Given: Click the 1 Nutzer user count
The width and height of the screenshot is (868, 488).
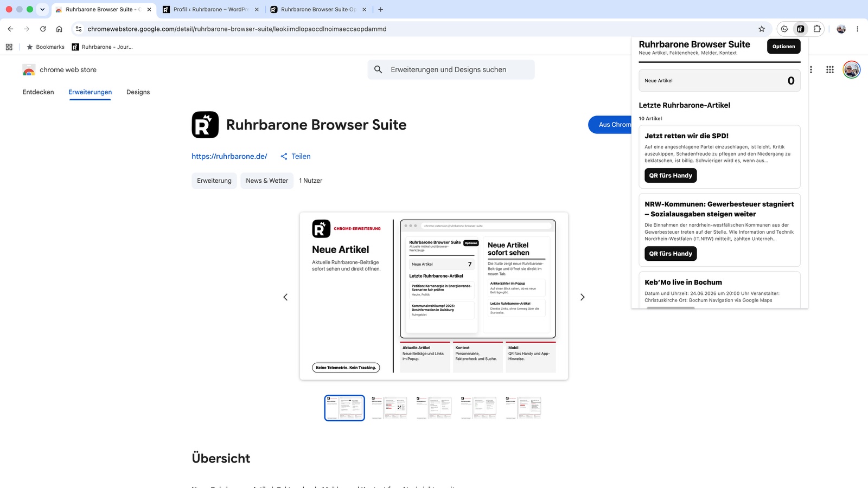Looking at the screenshot, I should click(x=311, y=181).
